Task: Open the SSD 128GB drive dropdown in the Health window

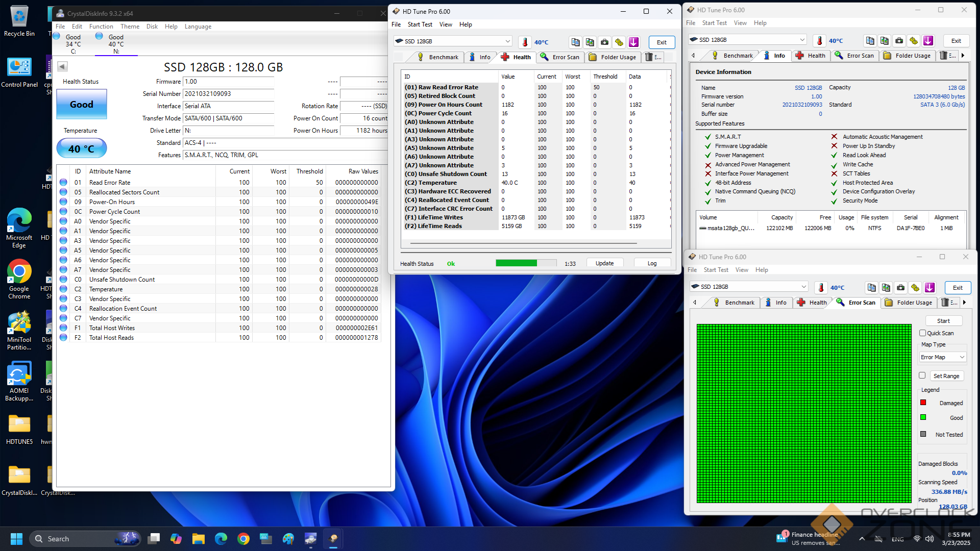Action: (x=453, y=41)
